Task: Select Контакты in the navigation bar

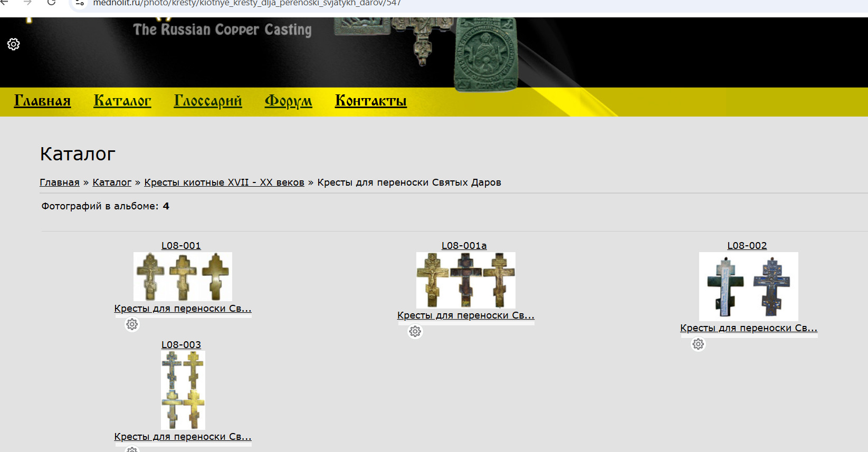Action: click(370, 101)
